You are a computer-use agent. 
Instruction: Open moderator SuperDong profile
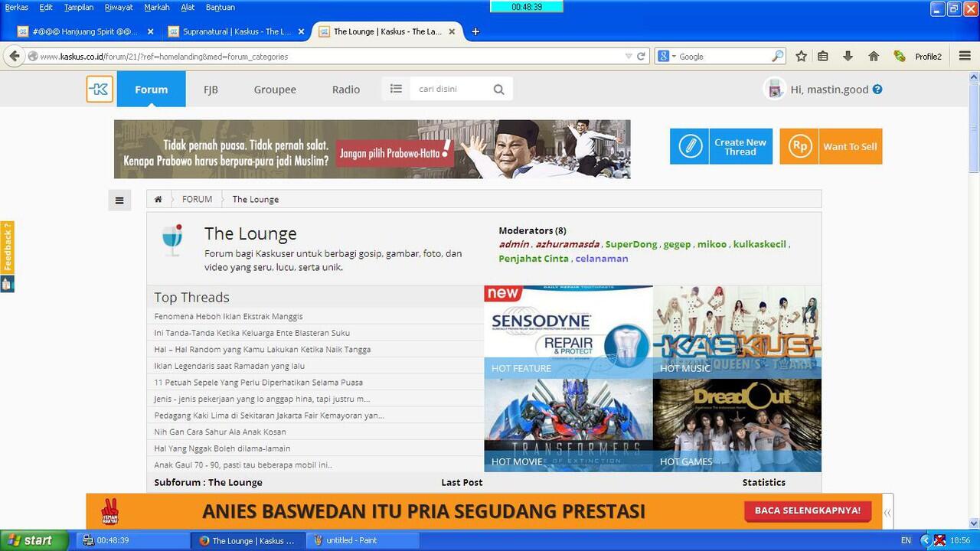pyautogui.click(x=631, y=244)
